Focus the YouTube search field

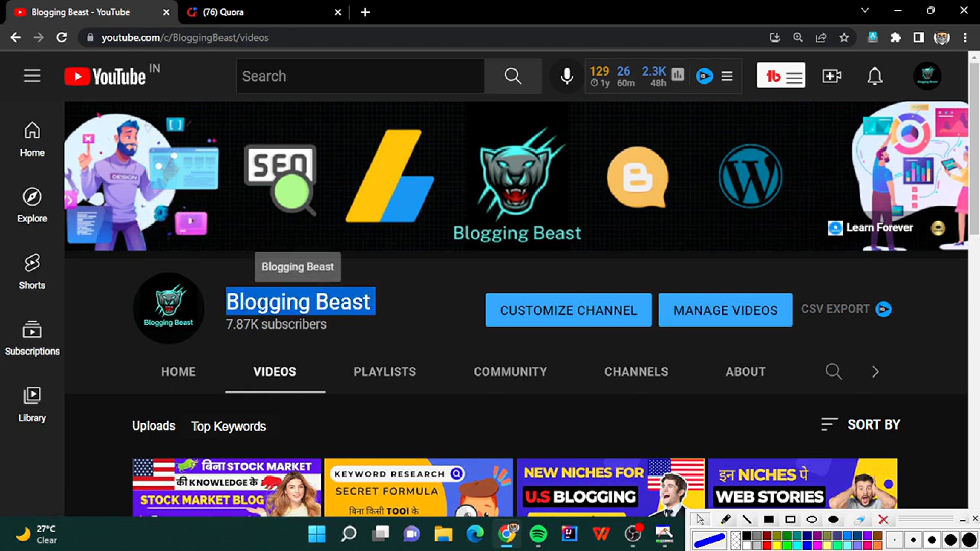pyautogui.click(x=360, y=76)
